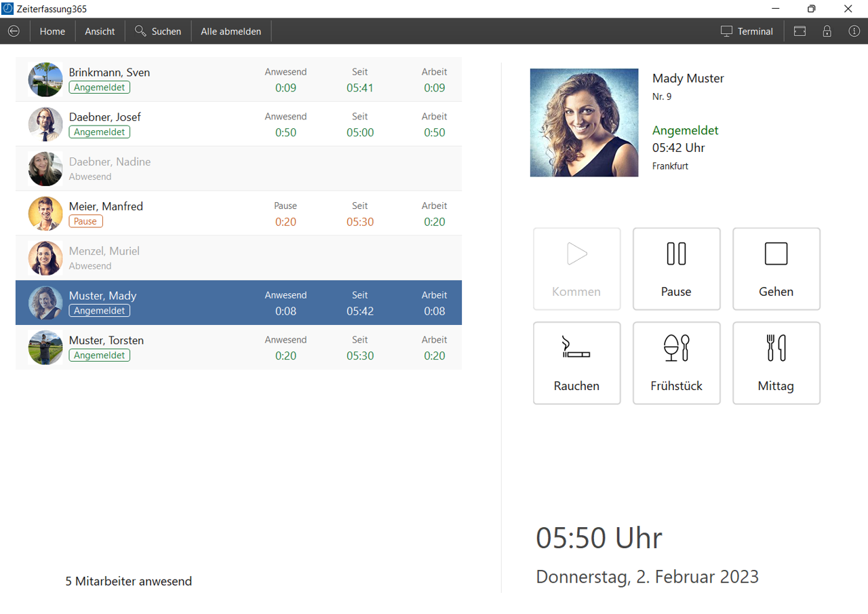The image size is (868, 614).
Task: Click Mady Muster's large profile photo
Action: (x=584, y=123)
